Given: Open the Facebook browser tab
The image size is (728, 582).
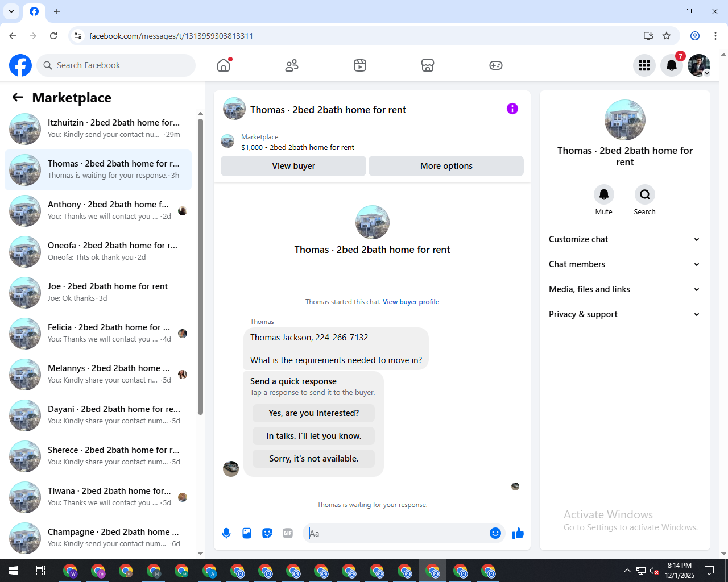Looking at the screenshot, I should click(34, 11).
